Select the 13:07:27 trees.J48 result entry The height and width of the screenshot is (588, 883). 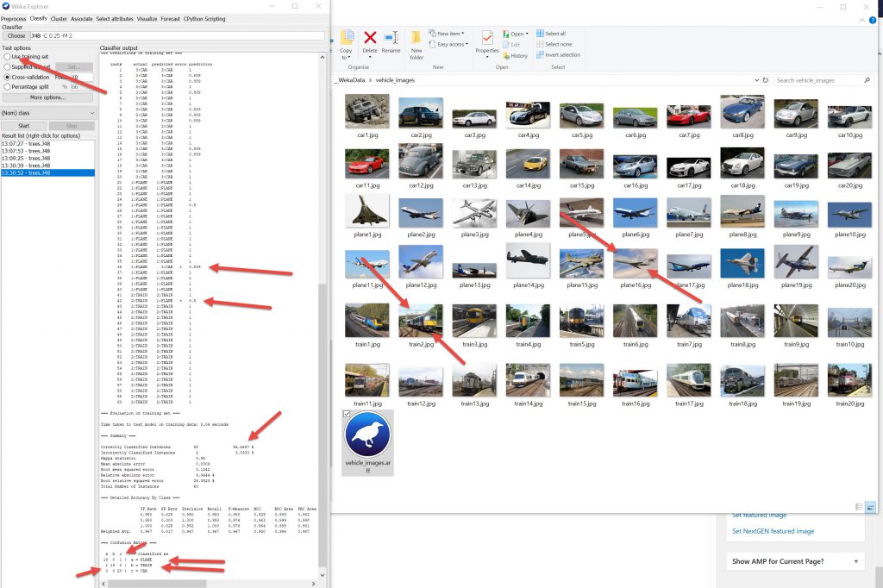click(26, 144)
